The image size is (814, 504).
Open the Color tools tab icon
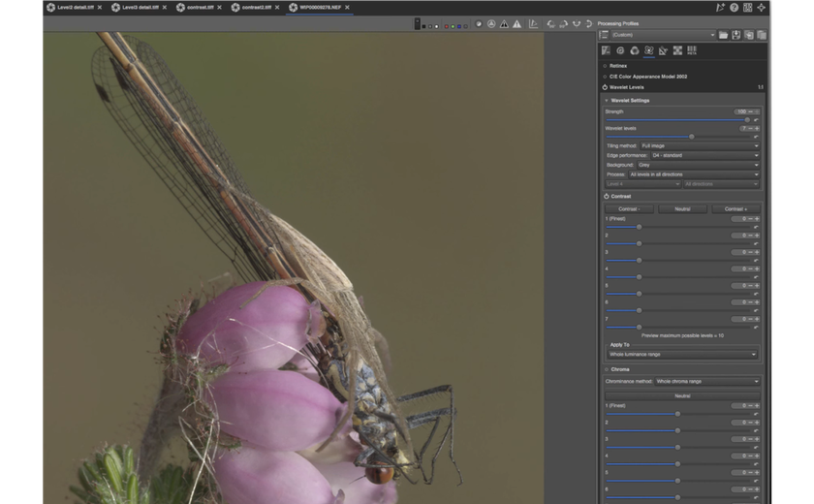tap(635, 50)
